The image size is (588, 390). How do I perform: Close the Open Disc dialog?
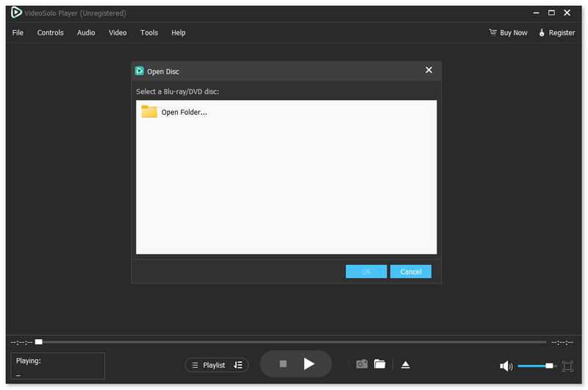pyautogui.click(x=429, y=71)
